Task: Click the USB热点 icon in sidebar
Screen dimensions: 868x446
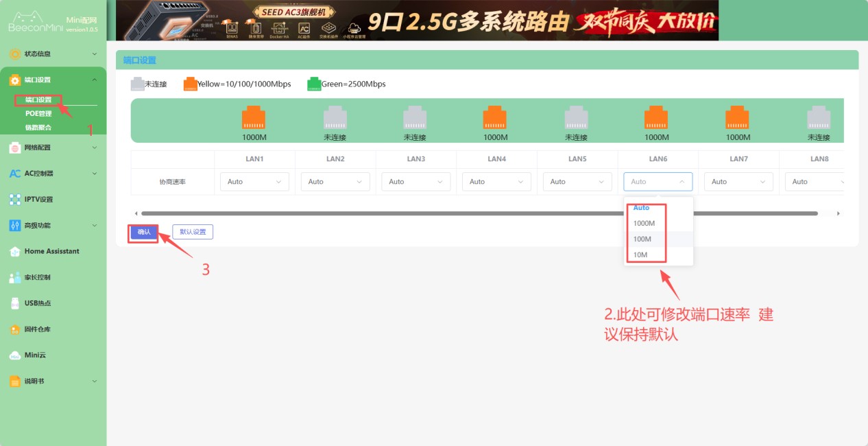Action: tap(15, 303)
